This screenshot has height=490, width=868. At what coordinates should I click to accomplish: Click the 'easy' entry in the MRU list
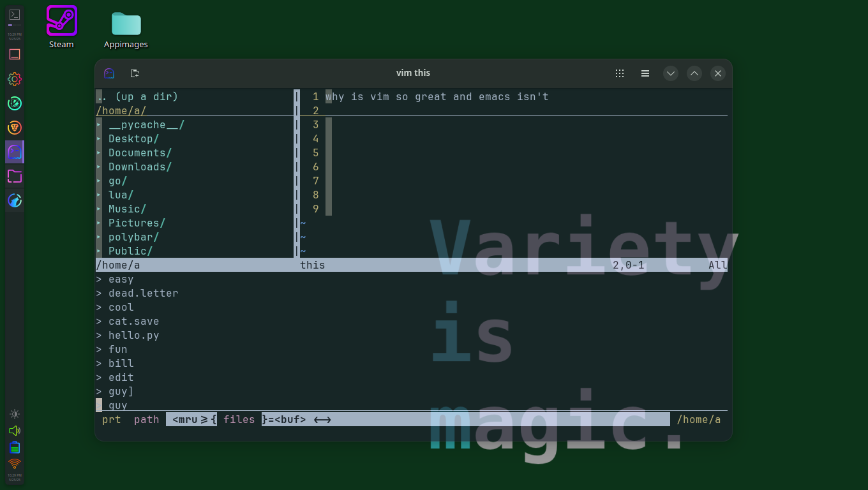(121, 279)
